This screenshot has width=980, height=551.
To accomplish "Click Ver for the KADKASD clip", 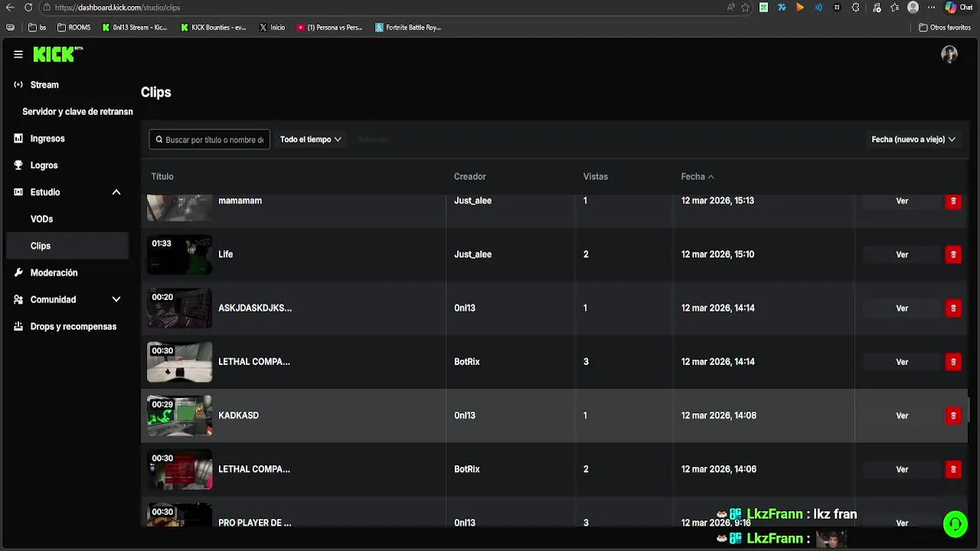I will tap(902, 415).
